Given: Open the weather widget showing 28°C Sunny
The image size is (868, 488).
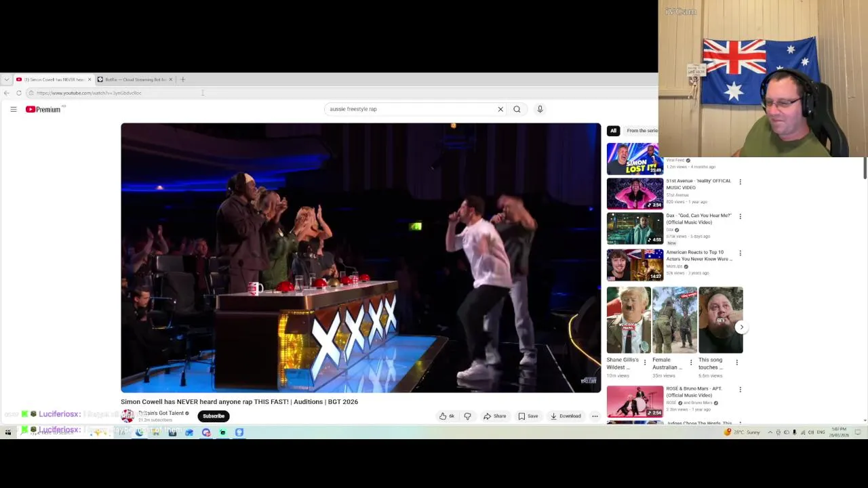Looking at the screenshot, I should tap(742, 432).
